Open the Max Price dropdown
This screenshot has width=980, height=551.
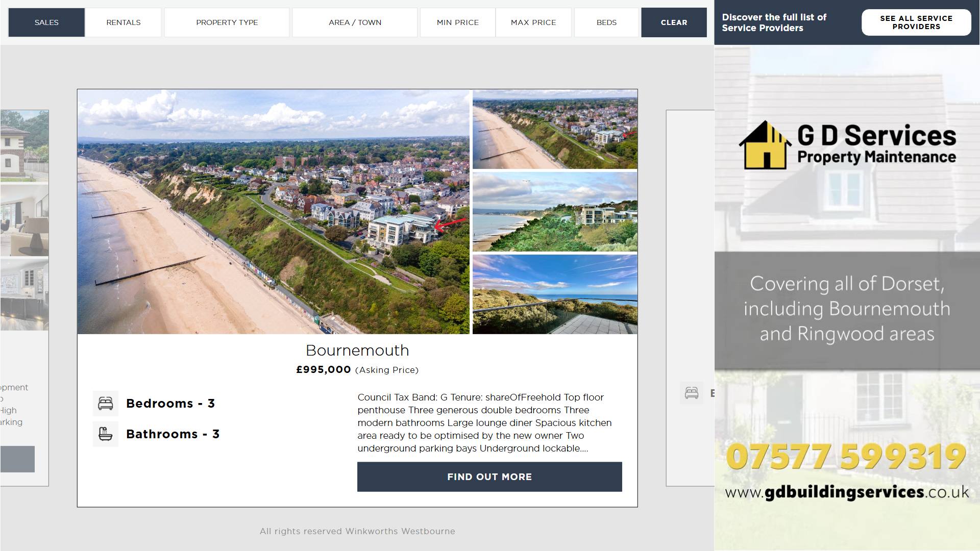pos(533,22)
